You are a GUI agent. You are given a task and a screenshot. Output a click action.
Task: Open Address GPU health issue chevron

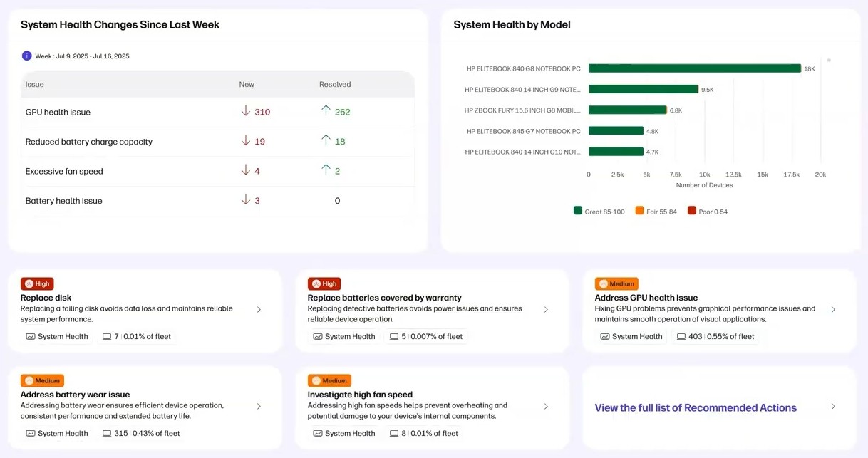coord(833,310)
